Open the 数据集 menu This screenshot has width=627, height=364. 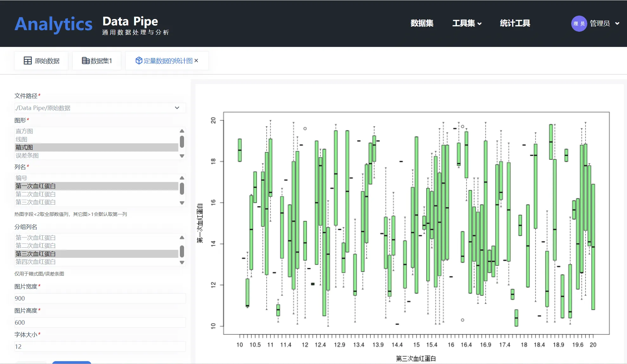click(x=422, y=23)
